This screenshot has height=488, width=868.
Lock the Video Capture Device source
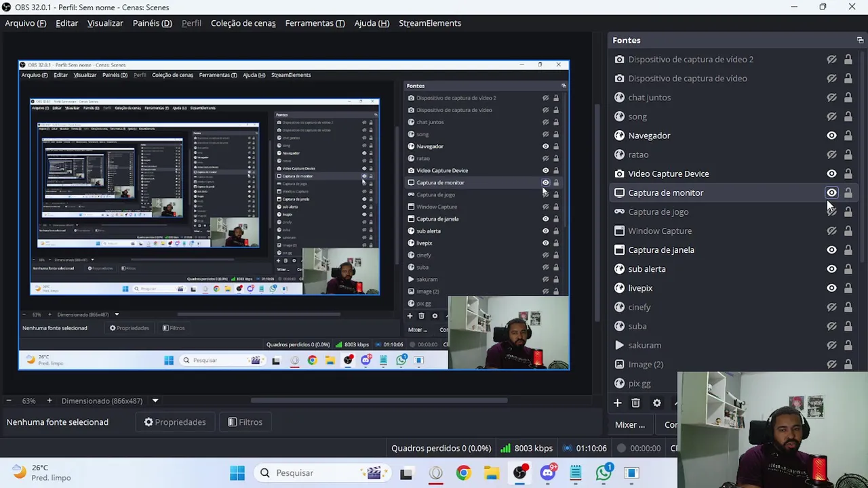[848, 174]
